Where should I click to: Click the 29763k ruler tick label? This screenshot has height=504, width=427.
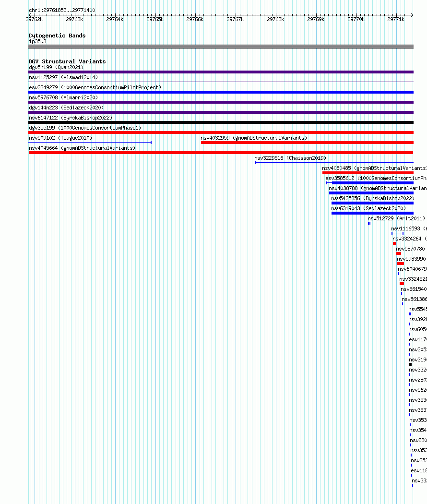[x=74, y=19]
